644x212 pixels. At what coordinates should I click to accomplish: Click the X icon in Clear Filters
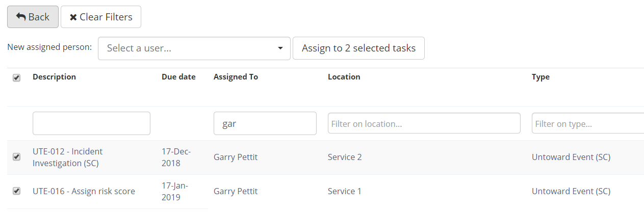[73, 17]
